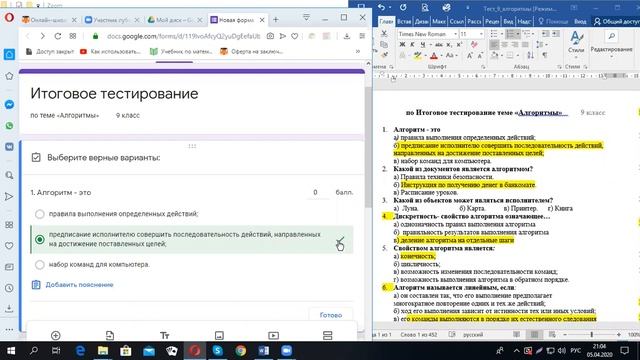Click the 'Готово' button
The image size is (640, 360).
coord(331,315)
